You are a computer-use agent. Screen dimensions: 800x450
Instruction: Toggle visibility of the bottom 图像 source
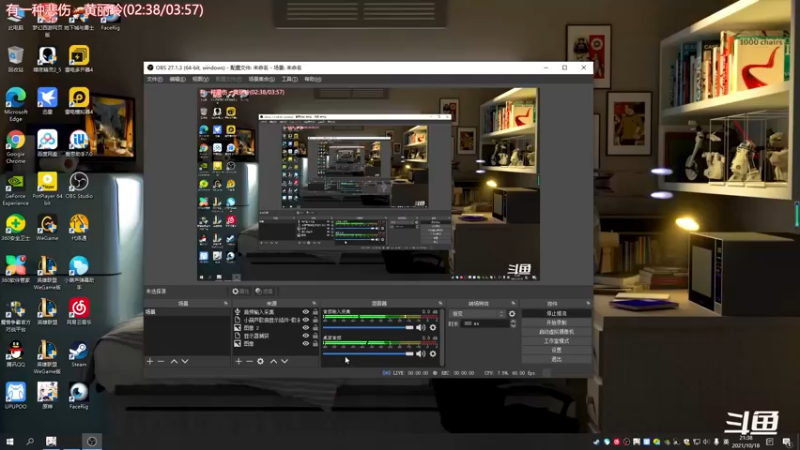pos(306,343)
